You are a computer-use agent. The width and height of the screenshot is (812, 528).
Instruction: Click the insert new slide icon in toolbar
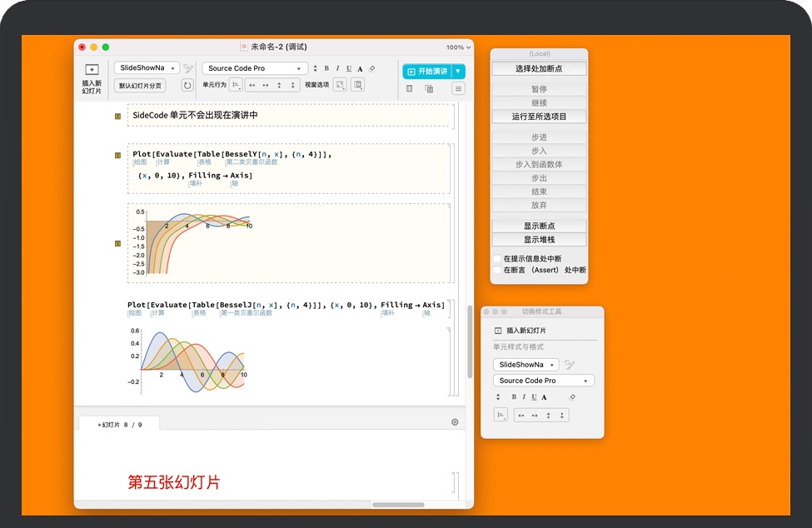point(92,70)
